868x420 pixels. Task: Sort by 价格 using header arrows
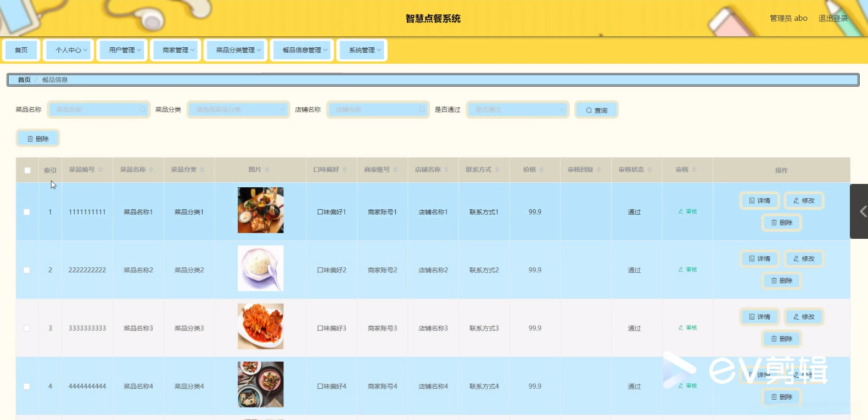[542, 170]
